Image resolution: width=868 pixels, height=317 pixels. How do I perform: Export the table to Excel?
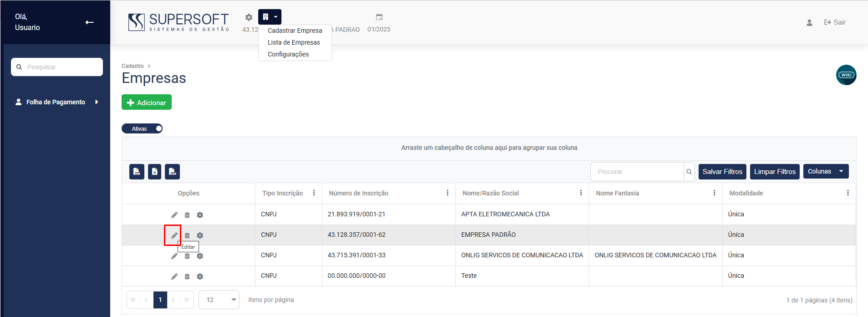[154, 172]
